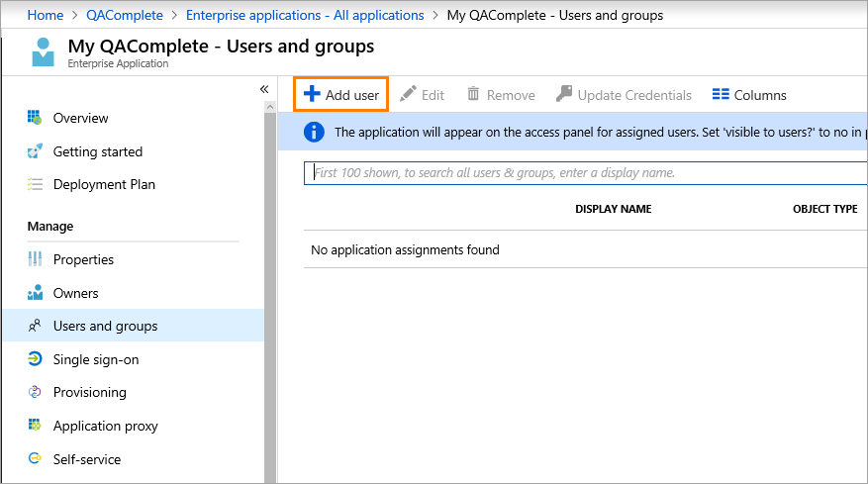Sort by OBJECT TYPE column header

[824, 209]
